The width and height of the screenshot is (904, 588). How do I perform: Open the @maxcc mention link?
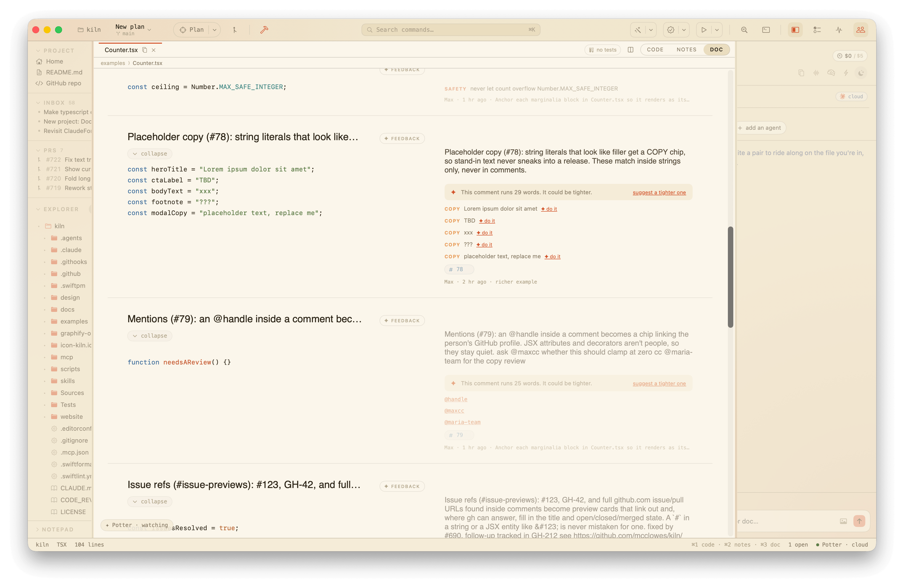454,411
